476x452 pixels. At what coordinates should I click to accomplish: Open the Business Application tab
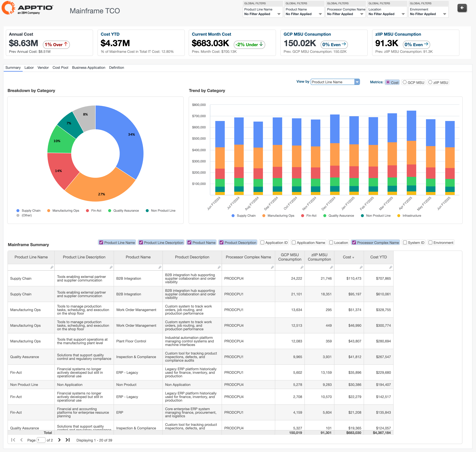[x=88, y=68]
